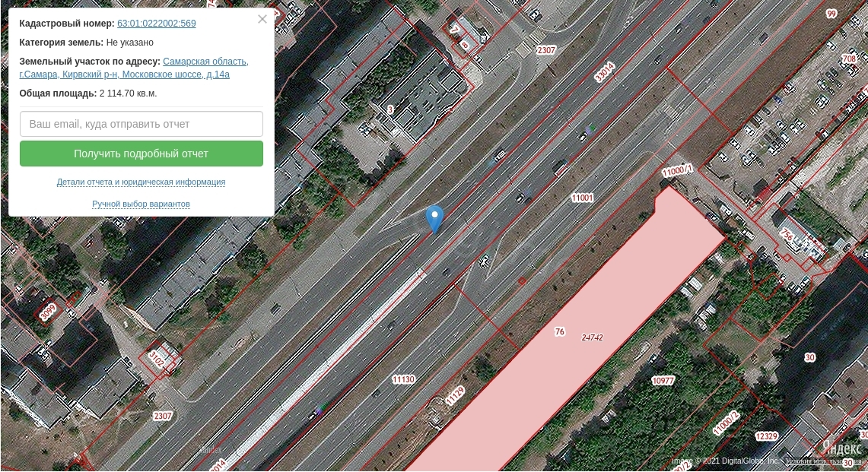Viewport: 868px width, 472px height.
Task: Click parcel label 11001 on the map
Action: 583,198
